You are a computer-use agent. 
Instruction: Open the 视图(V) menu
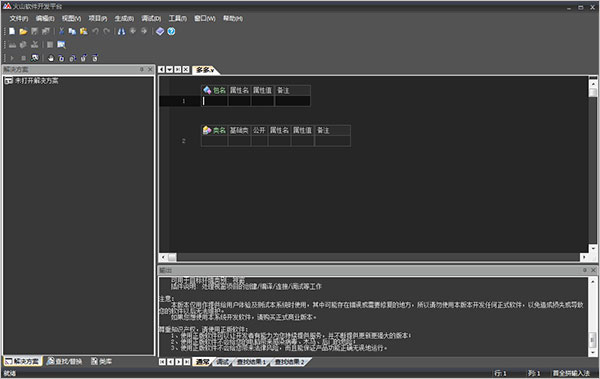[x=72, y=18]
